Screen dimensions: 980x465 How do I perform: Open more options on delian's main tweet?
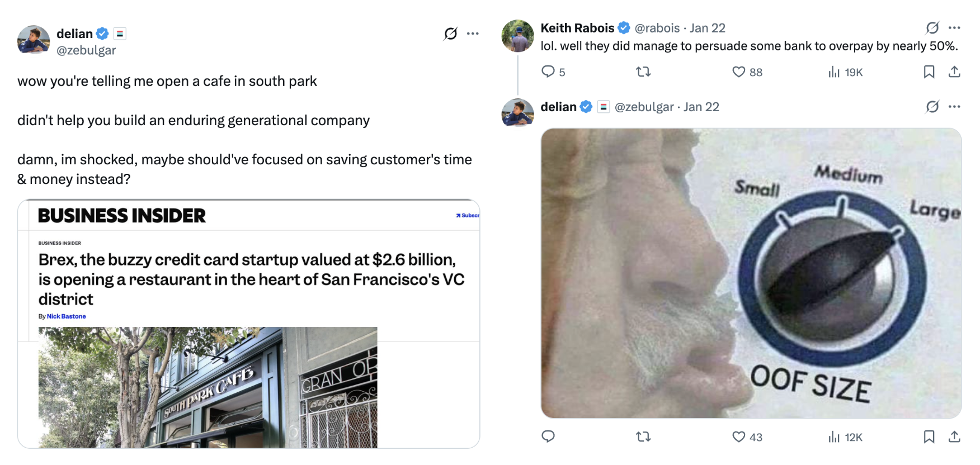pos(473,34)
